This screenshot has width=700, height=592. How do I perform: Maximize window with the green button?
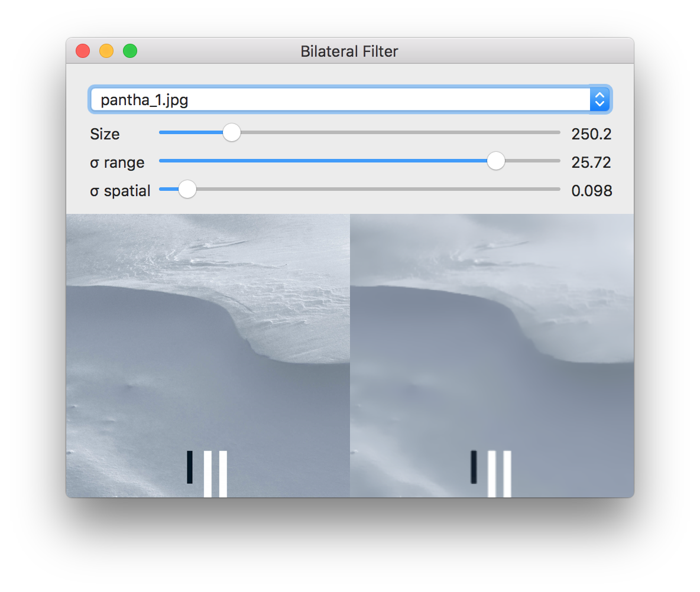click(130, 51)
